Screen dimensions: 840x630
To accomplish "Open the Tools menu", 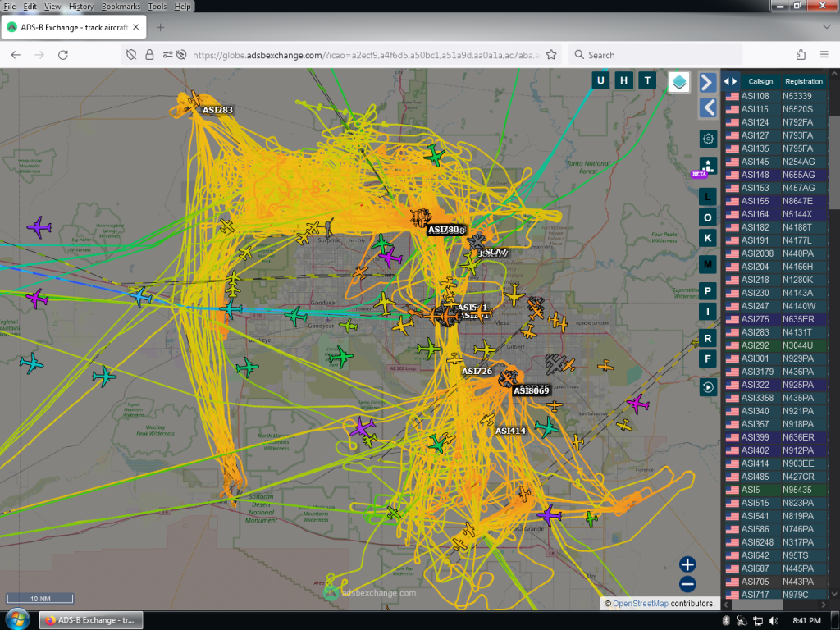I will (x=157, y=7).
